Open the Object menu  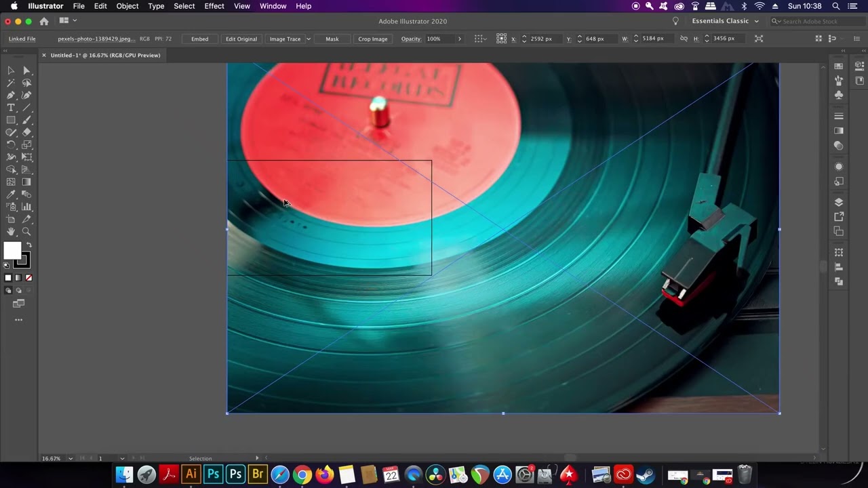click(127, 6)
